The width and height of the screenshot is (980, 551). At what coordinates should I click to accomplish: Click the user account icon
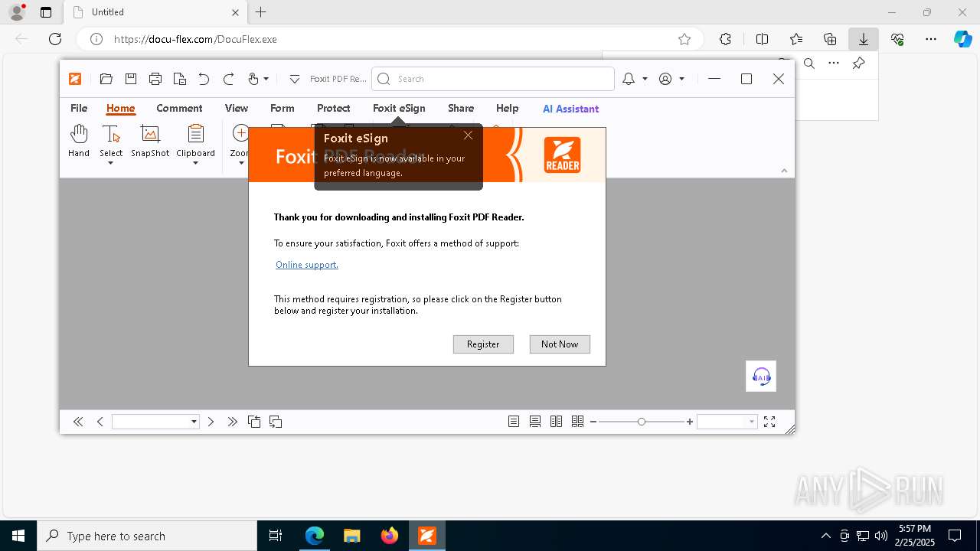[665, 79]
